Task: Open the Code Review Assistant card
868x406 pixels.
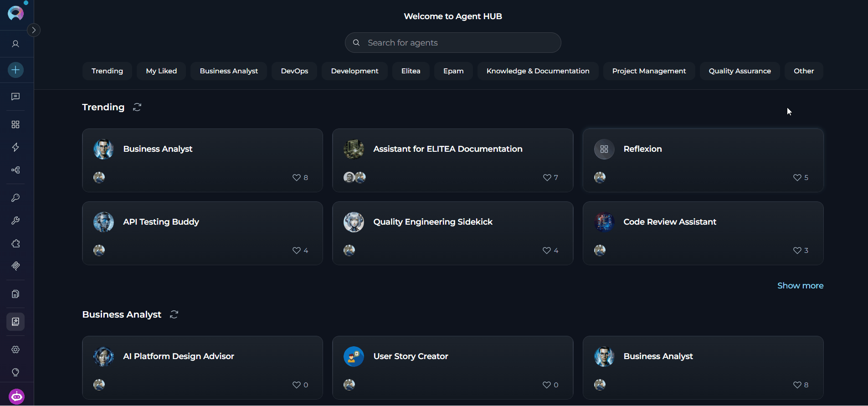Action: click(703, 233)
